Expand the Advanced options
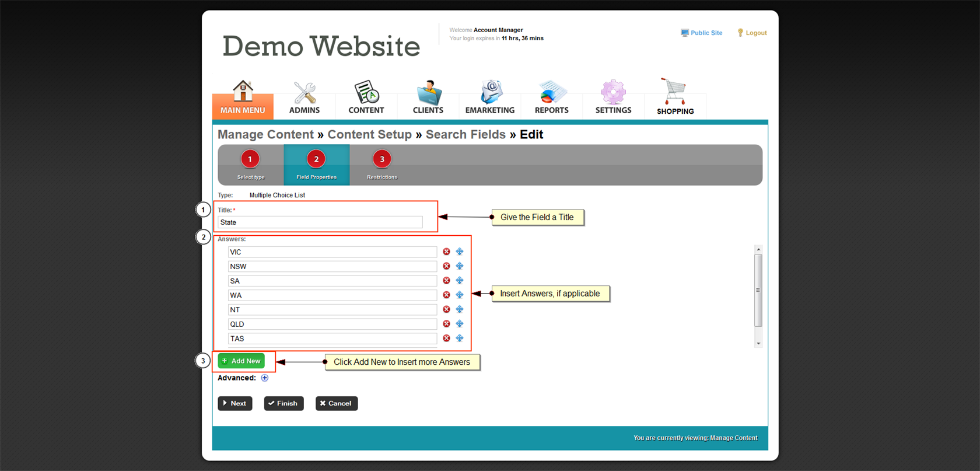 coord(265,378)
